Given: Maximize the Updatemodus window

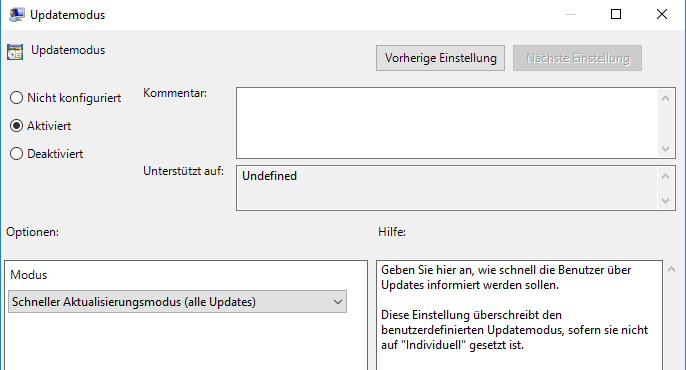Looking at the screenshot, I should point(616,14).
